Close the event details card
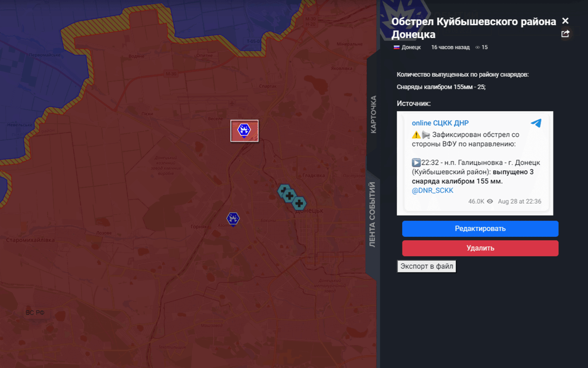This screenshot has width=588, height=368. pos(565,21)
